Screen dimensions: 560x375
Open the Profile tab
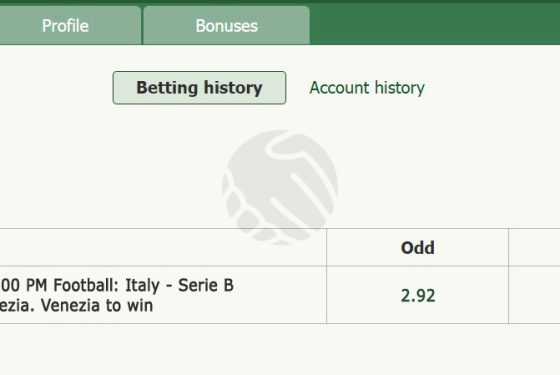[x=65, y=26]
